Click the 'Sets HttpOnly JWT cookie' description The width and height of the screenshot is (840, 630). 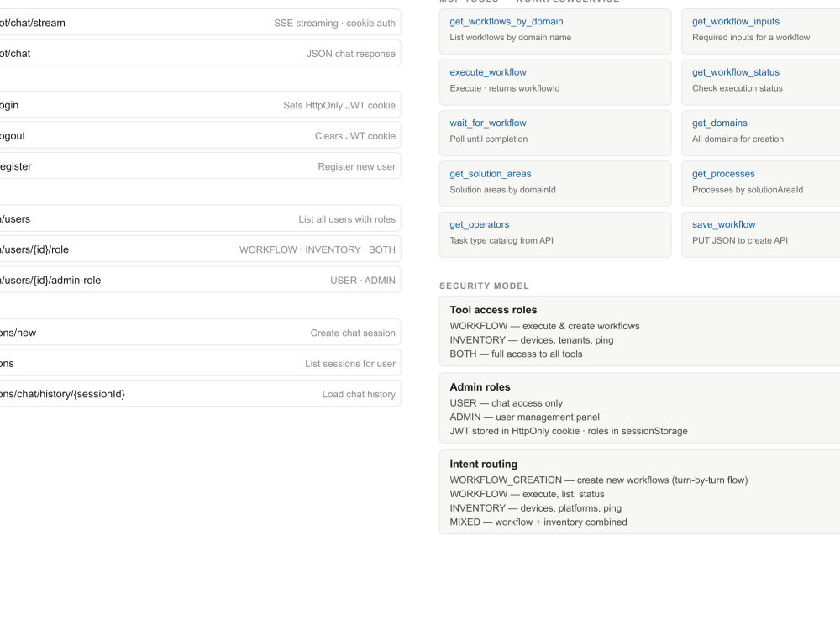point(339,106)
